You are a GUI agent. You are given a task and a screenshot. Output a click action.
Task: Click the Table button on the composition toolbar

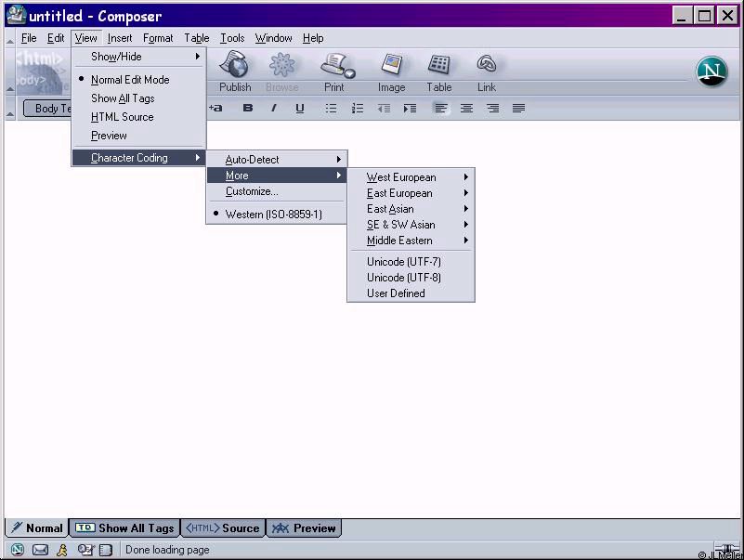point(439,72)
